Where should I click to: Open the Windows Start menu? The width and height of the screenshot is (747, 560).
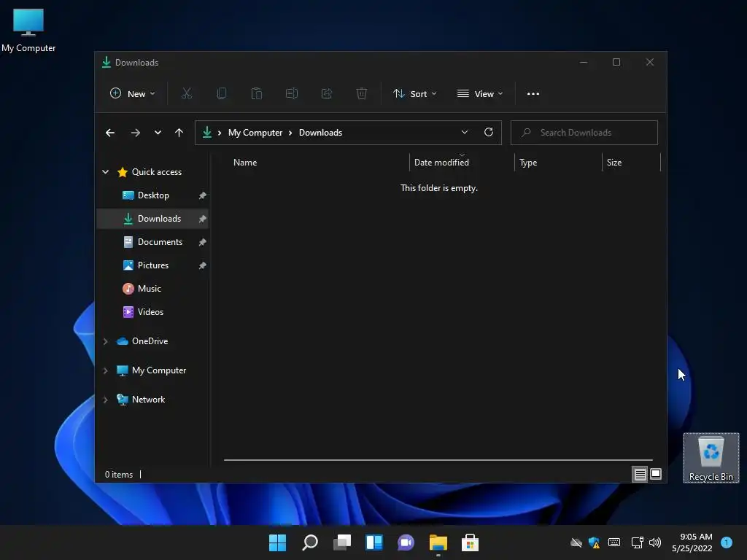[x=278, y=542]
